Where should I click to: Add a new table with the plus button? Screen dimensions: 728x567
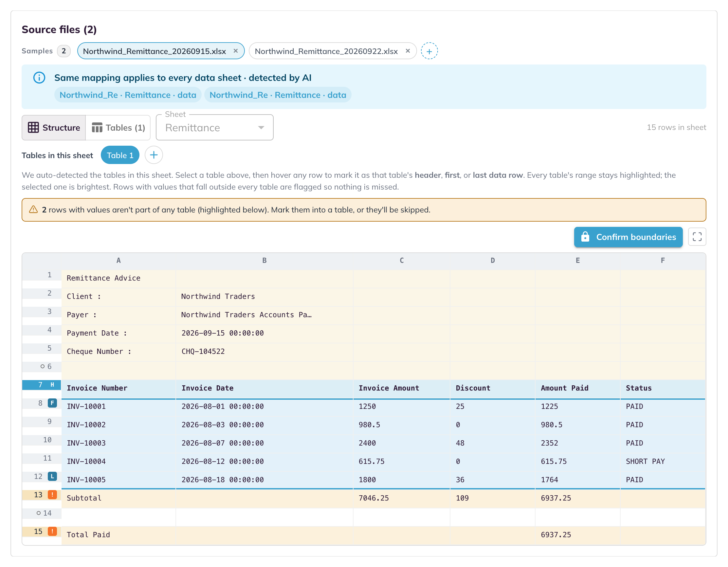(154, 155)
